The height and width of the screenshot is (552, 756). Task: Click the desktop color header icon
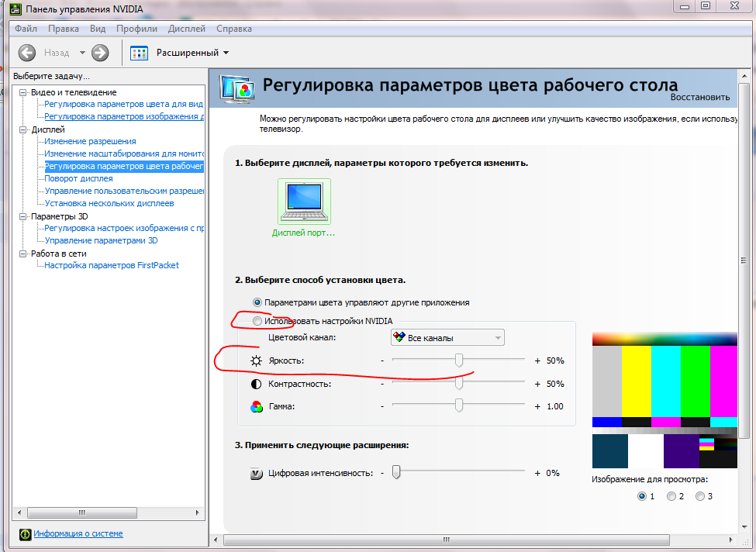pyautogui.click(x=236, y=89)
